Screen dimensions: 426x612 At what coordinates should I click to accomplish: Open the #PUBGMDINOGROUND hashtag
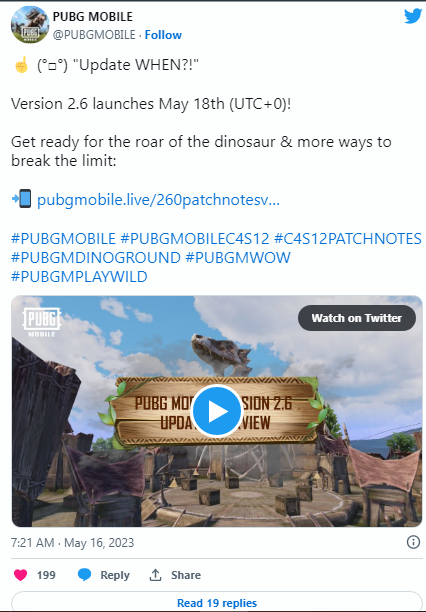(x=96, y=258)
